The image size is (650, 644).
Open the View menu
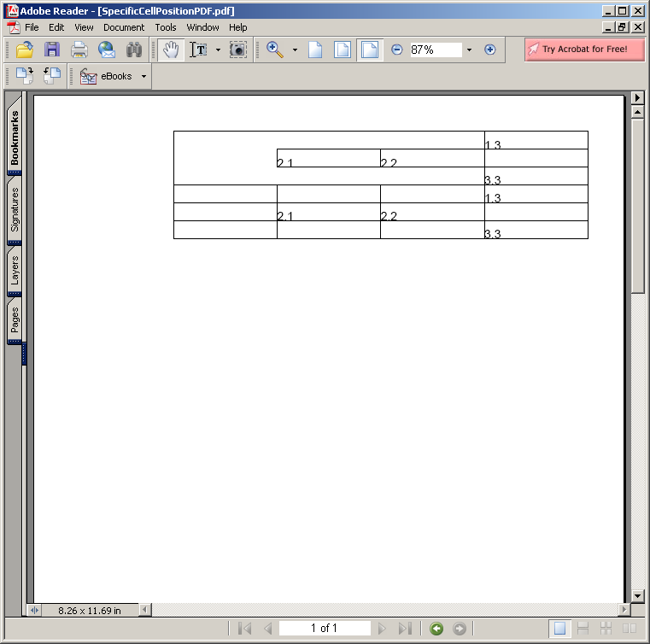(x=84, y=27)
